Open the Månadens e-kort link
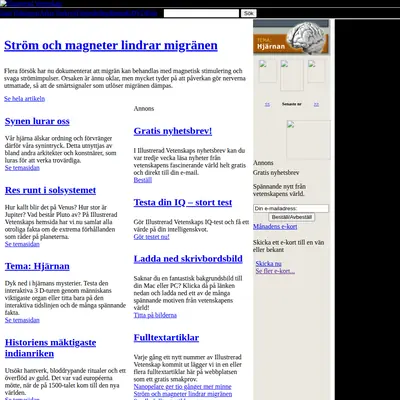The width and height of the screenshot is (400, 400). point(275,227)
